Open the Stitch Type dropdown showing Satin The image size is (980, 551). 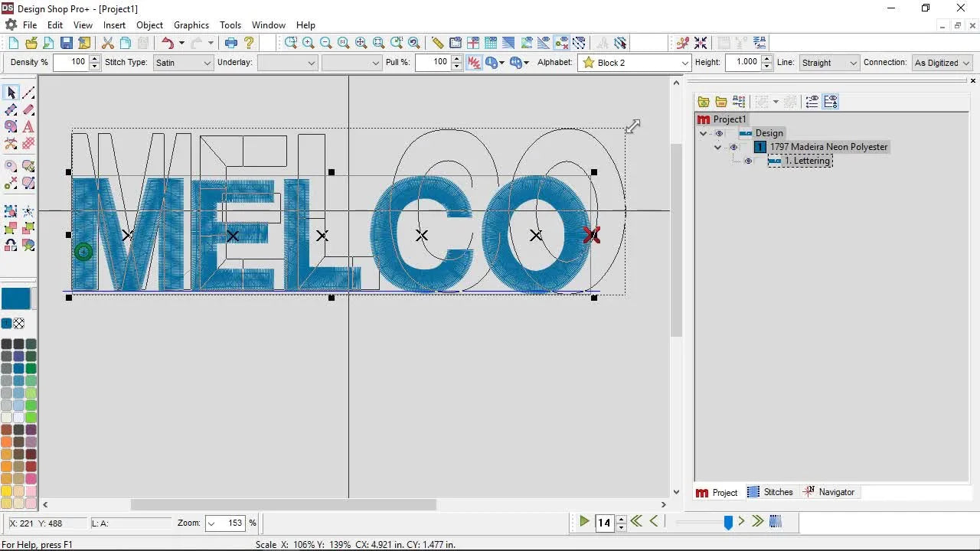pyautogui.click(x=207, y=62)
